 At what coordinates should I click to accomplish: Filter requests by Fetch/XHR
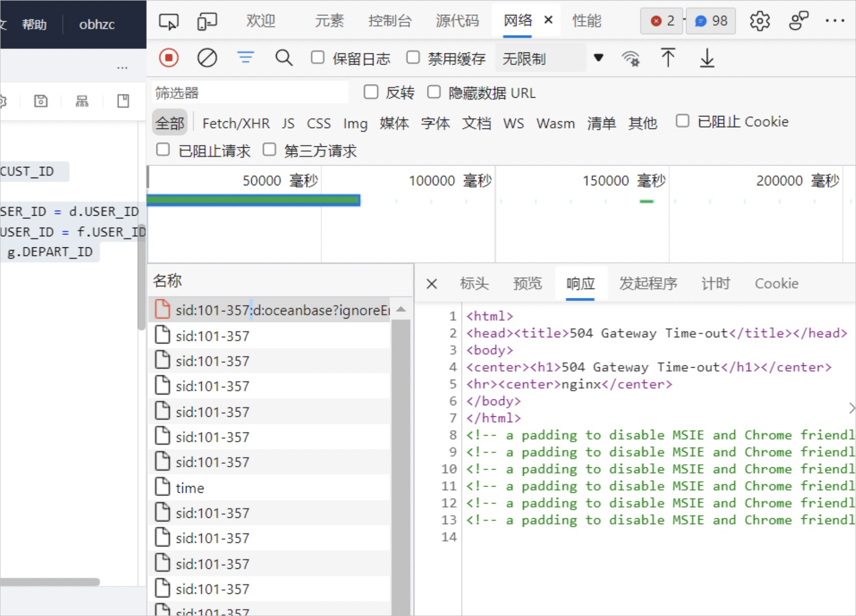235,123
